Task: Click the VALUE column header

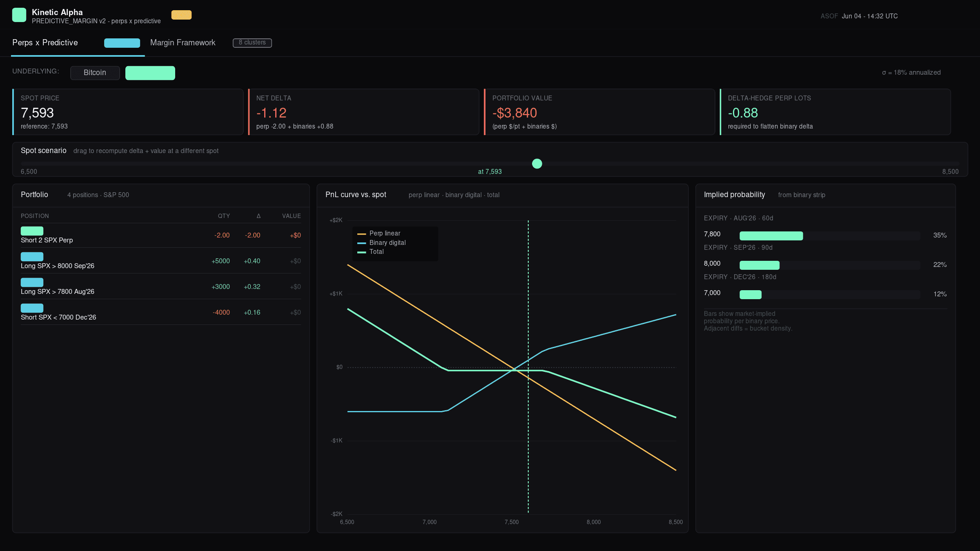Action: pos(292,216)
